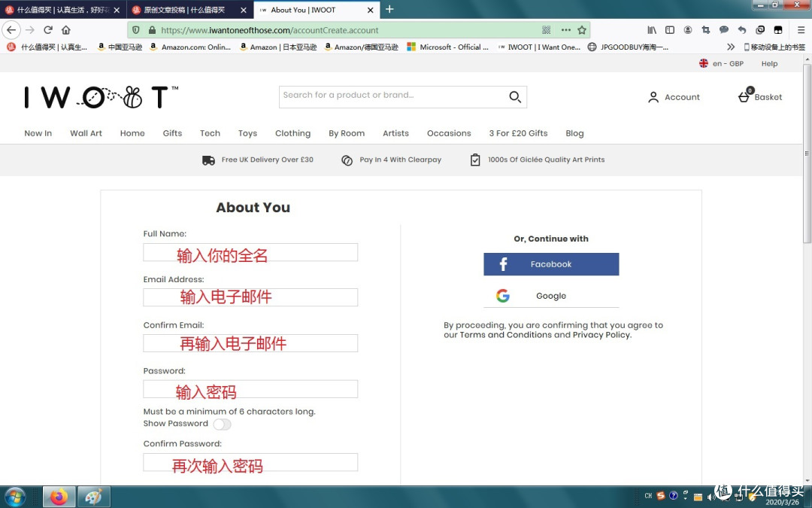Open the By Room menu

[x=347, y=133]
